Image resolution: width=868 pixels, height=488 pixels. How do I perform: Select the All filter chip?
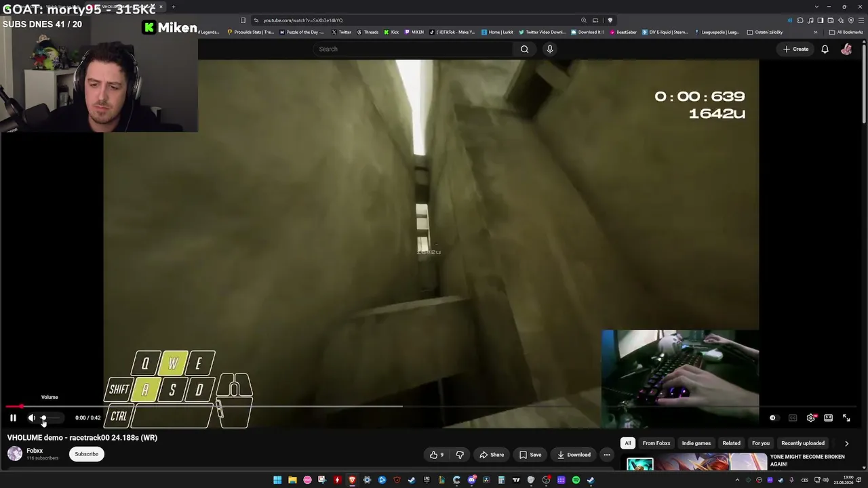point(628,443)
